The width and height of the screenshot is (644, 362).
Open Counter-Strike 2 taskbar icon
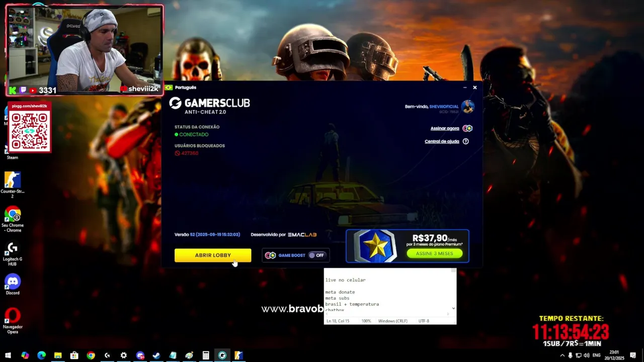[238, 355]
